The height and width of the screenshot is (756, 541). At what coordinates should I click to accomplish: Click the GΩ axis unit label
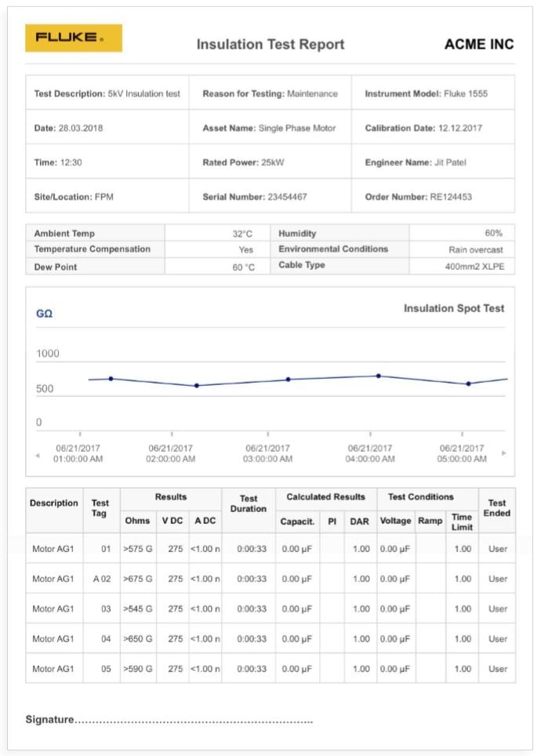tap(45, 314)
